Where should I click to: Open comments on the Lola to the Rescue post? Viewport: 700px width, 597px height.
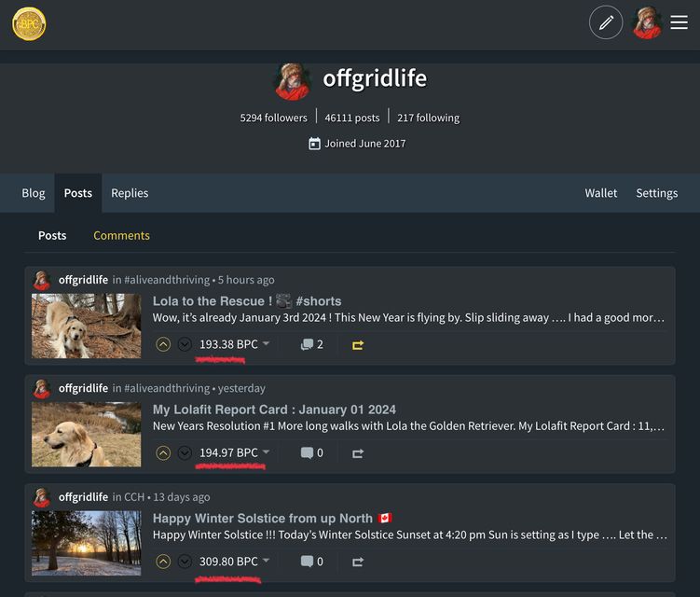click(x=312, y=344)
